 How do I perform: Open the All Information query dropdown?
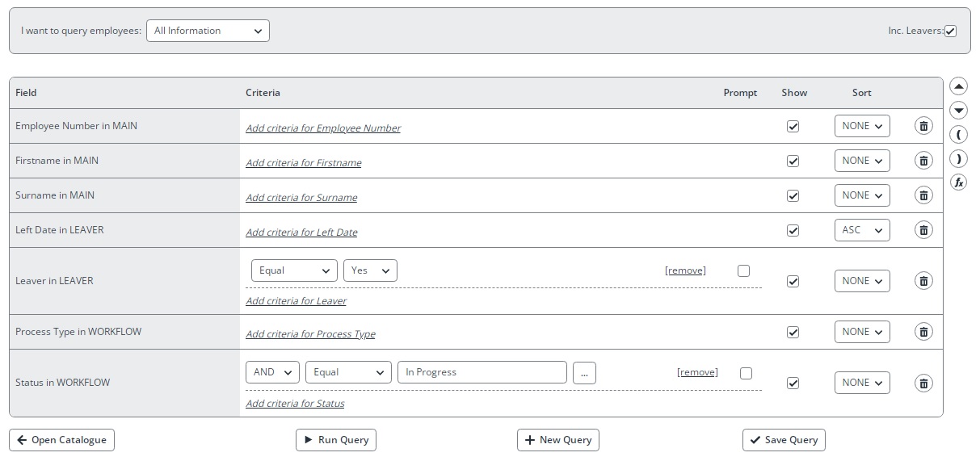point(208,31)
